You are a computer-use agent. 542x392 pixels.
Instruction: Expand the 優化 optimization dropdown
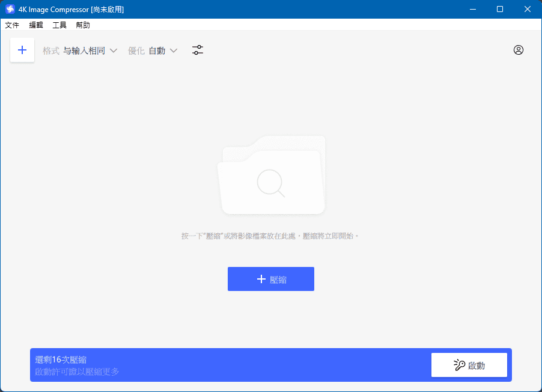click(153, 51)
